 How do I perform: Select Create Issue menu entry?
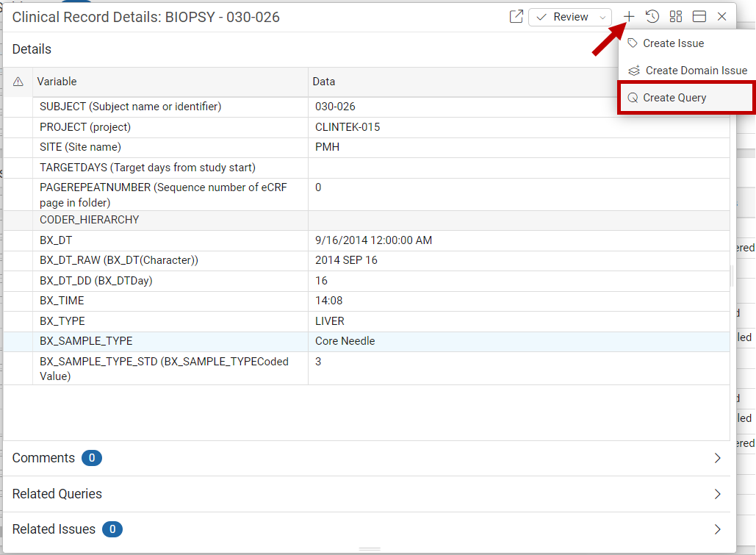(x=673, y=43)
